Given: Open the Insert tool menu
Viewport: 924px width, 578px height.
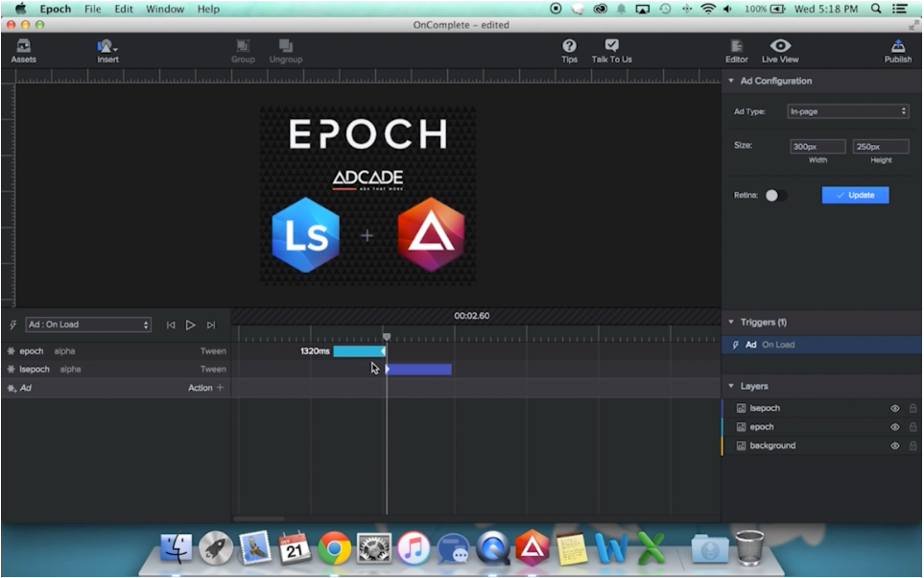Looking at the screenshot, I should pyautogui.click(x=107, y=51).
